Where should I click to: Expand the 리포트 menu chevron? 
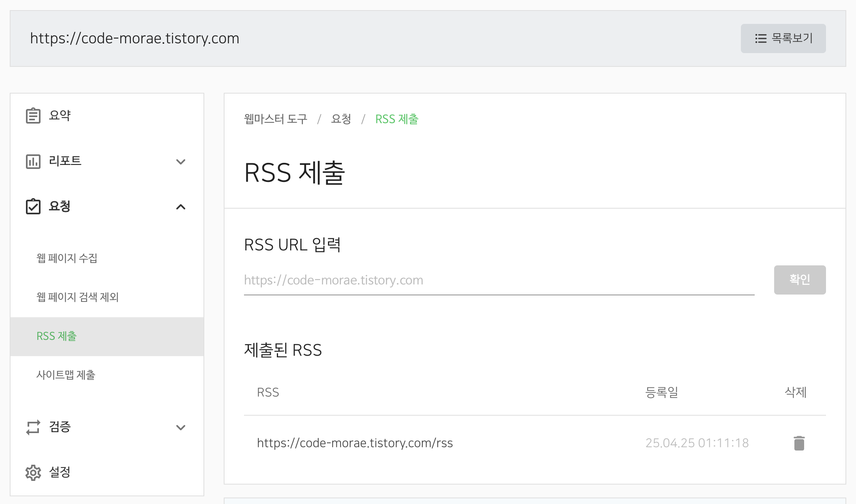(181, 162)
